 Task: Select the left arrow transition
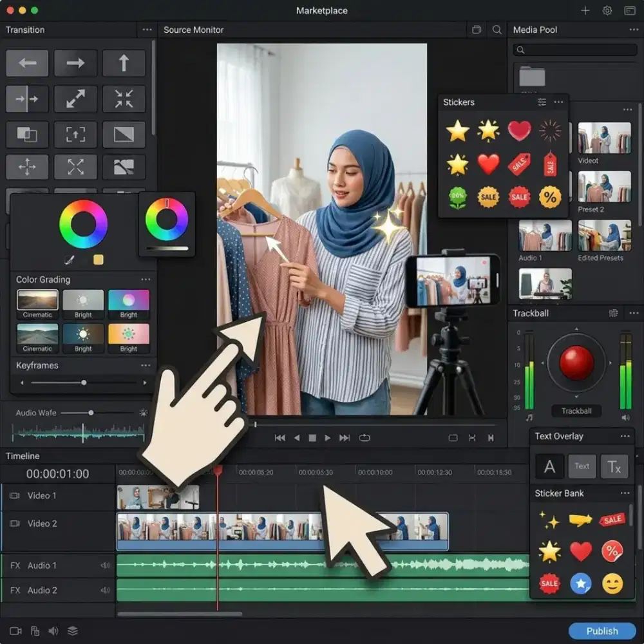pos(27,63)
